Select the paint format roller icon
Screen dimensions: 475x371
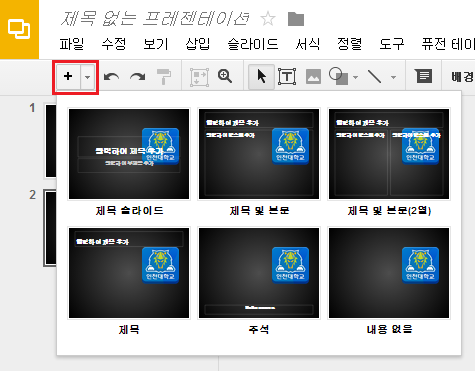point(164,77)
